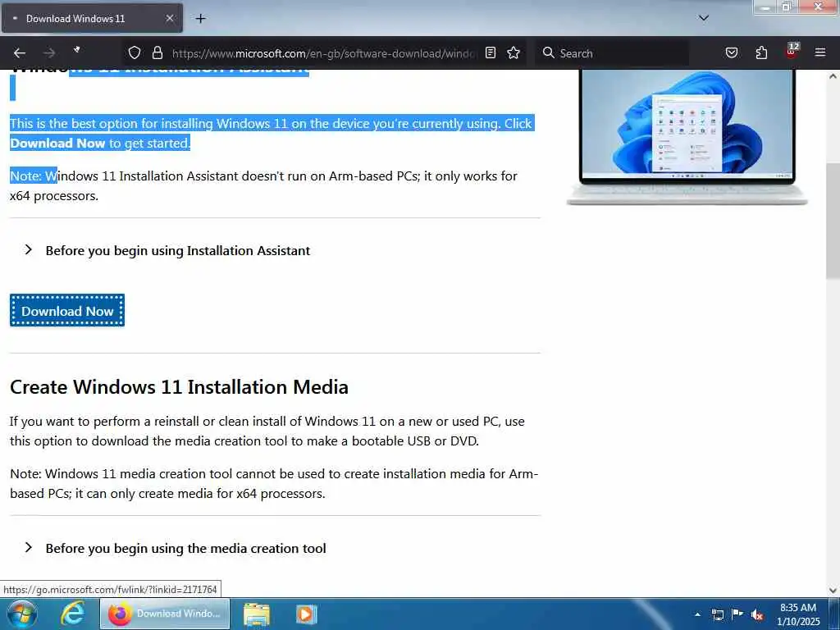This screenshot has width=840, height=630.
Task: Open the tracking protection shield icon
Action: click(x=135, y=53)
